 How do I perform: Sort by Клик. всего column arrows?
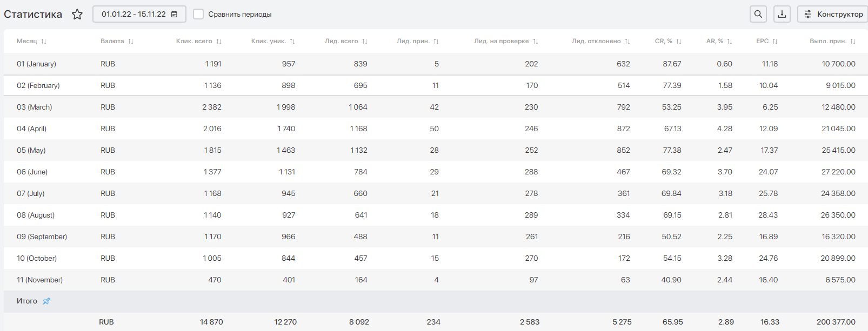point(219,42)
